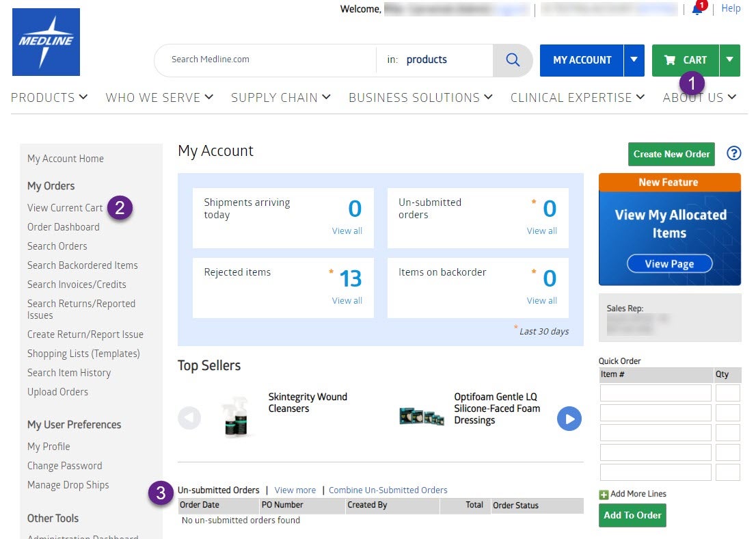The image size is (756, 539).
Task: Expand the Cart dropdown arrow
Action: pos(729,60)
